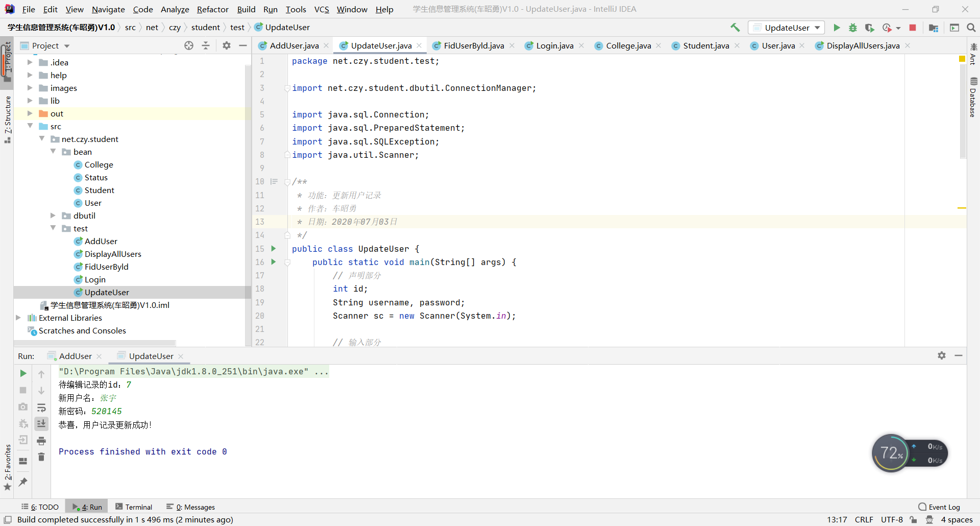Click stop button in Run panel
Image resolution: width=980 pixels, height=526 pixels.
pyautogui.click(x=23, y=390)
